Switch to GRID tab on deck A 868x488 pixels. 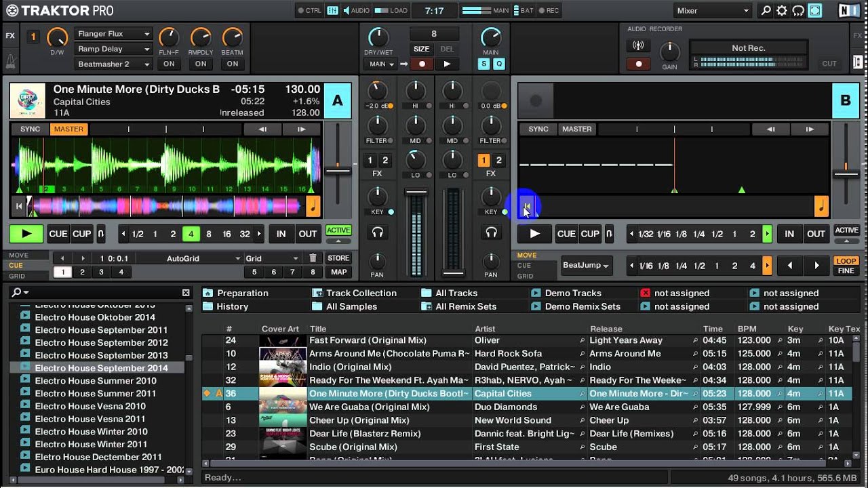click(17, 276)
